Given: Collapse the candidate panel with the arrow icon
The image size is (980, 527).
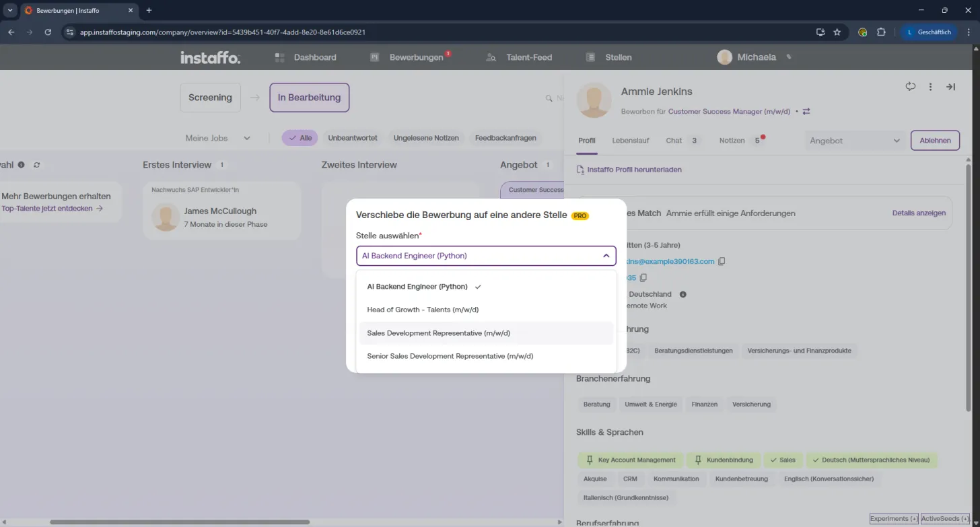Looking at the screenshot, I should (x=950, y=87).
